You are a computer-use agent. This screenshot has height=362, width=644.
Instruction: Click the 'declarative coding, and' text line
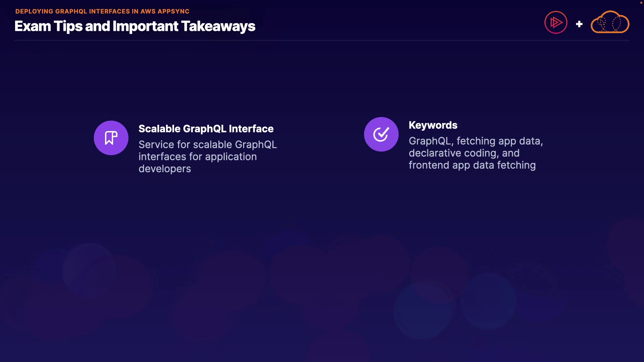464,153
